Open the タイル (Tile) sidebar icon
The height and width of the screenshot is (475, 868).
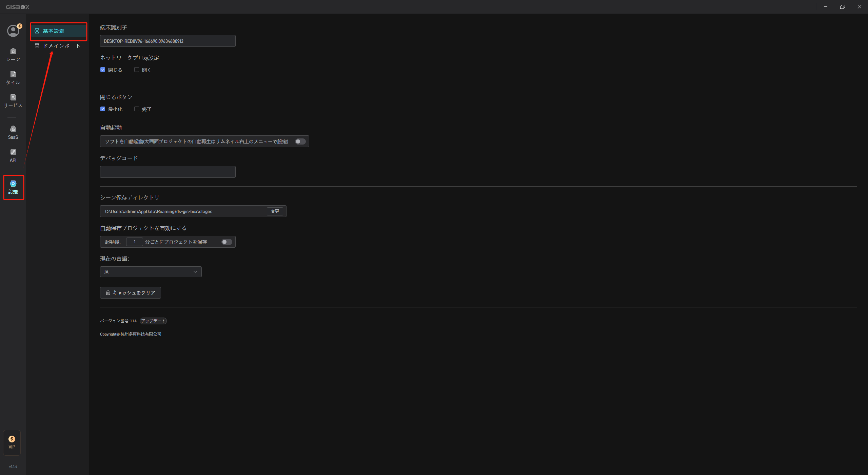pos(13,78)
